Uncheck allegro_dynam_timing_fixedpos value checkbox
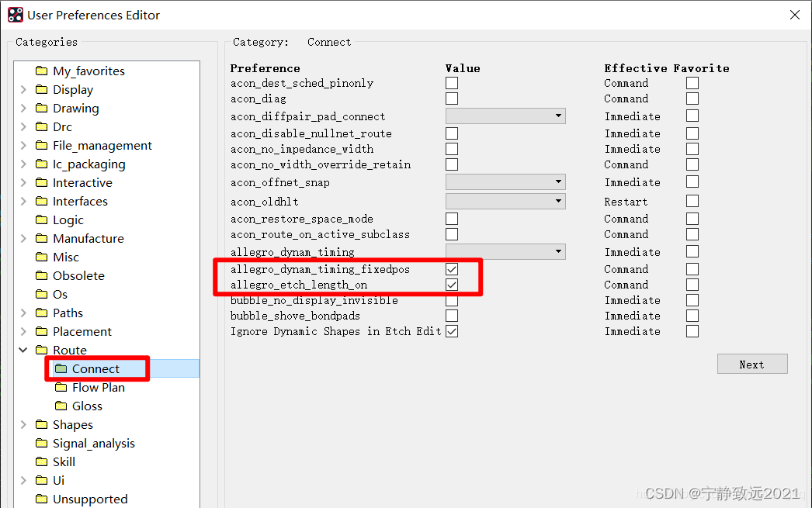812x508 pixels. (452, 269)
